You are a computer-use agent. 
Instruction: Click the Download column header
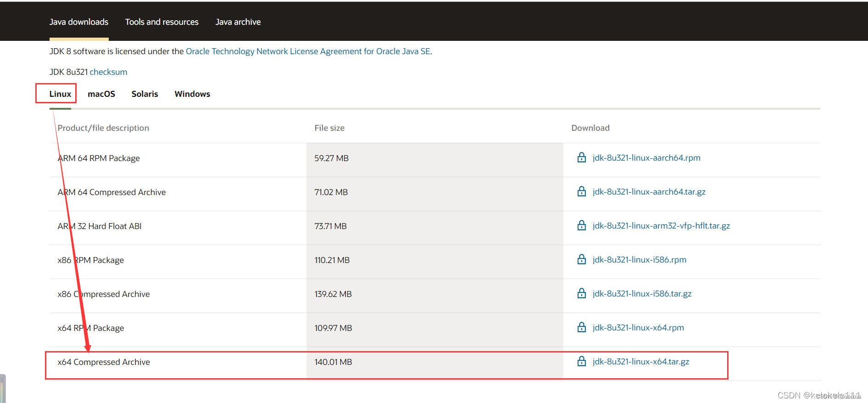(x=590, y=128)
